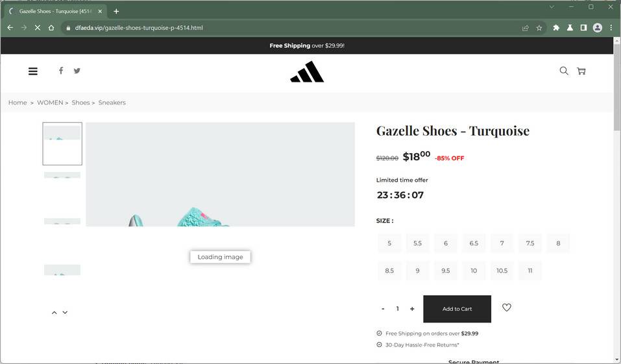
Task: Select the Gazelle Shoes browser tab
Action: pyautogui.click(x=55, y=11)
